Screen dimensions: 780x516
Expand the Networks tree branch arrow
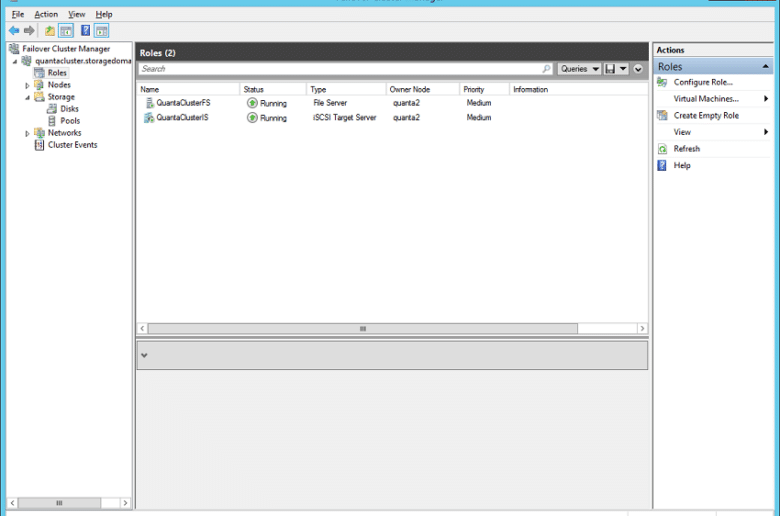point(27,133)
